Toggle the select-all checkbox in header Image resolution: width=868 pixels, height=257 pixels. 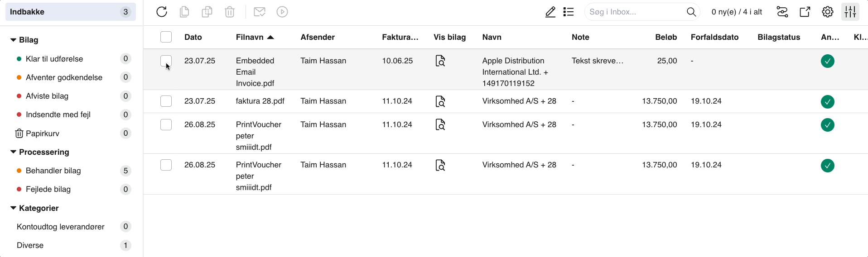(166, 37)
